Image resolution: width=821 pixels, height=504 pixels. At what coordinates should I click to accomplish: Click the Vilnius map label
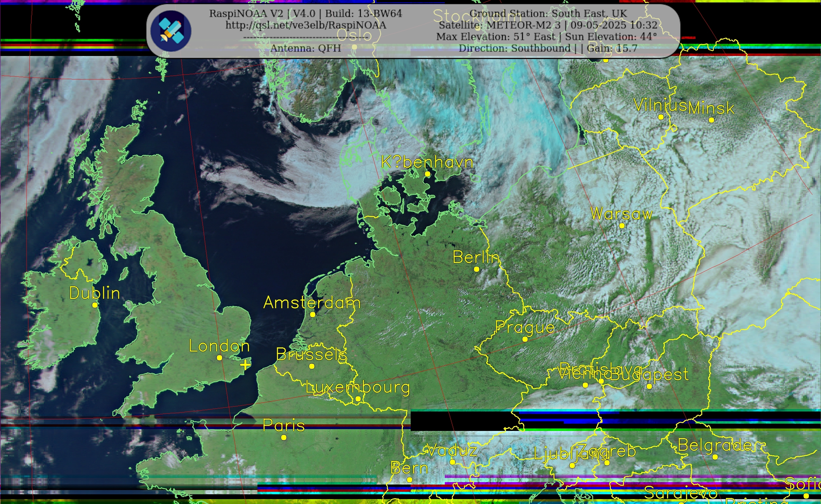[660, 105]
